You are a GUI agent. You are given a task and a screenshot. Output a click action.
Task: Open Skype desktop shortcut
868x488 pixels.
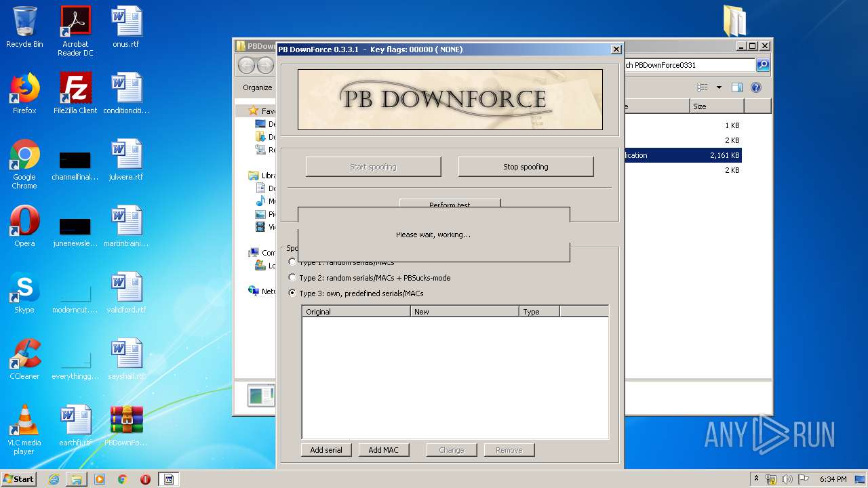pos(24,293)
